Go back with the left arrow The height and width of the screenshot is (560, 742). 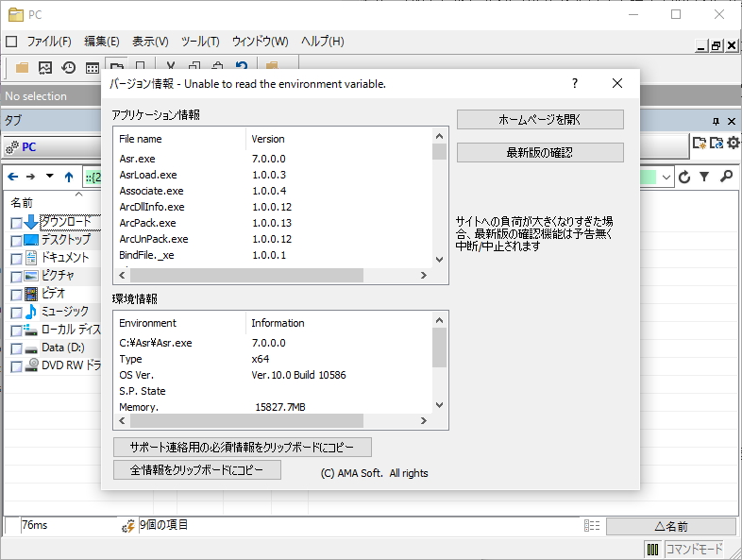point(13,177)
